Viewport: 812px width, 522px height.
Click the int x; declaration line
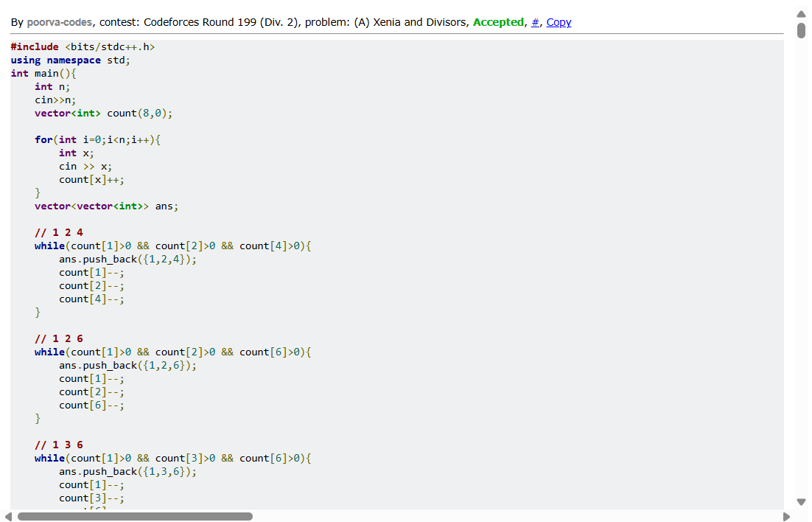(x=77, y=153)
